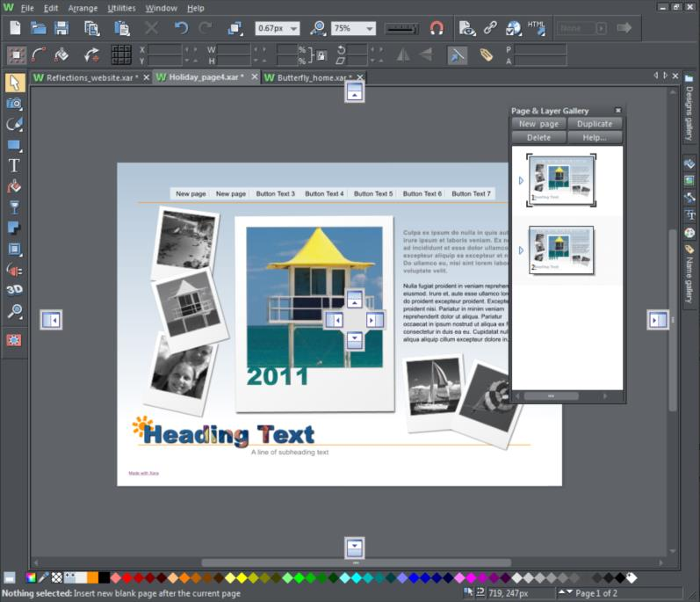This screenshot has width=700, height=602.
Task: Create a new document
Action: pos(15,28)
